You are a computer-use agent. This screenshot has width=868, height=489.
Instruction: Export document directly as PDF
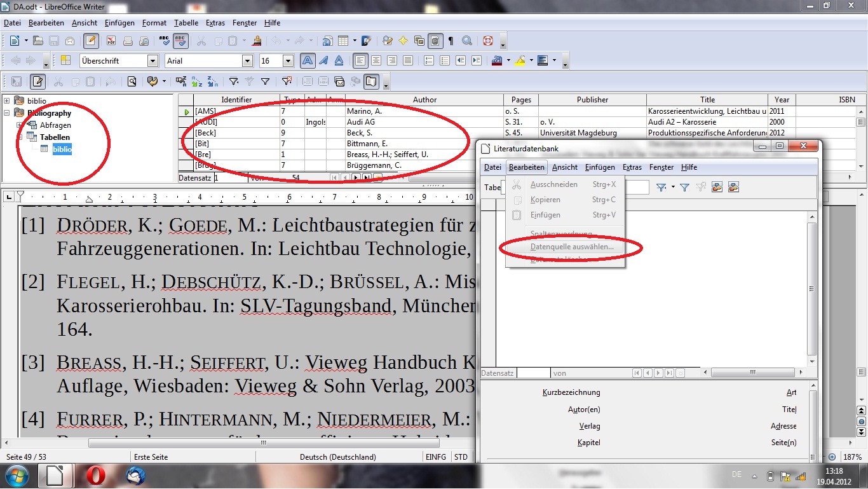[x=111, y=41]
